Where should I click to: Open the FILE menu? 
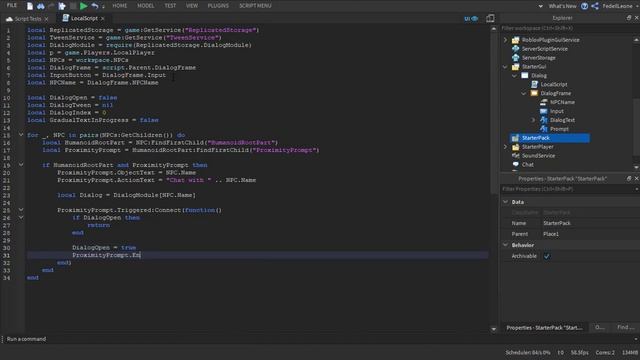(x=12, y=5)
